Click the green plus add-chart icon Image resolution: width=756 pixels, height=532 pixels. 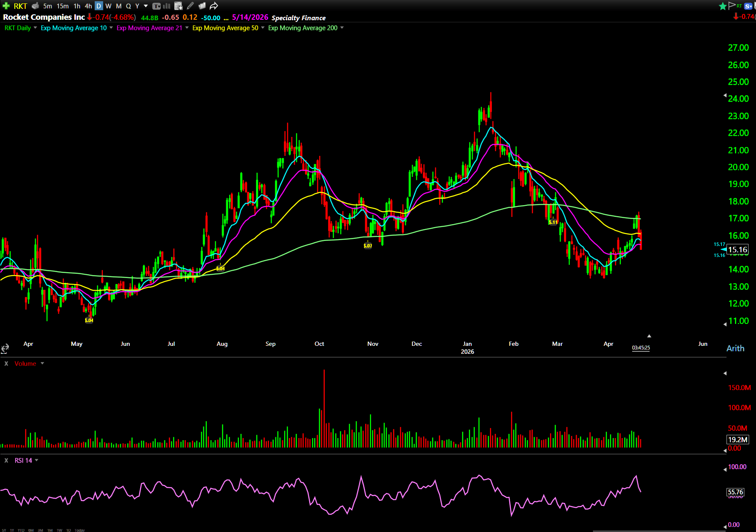pyautogui.click(x=6, y=6)
